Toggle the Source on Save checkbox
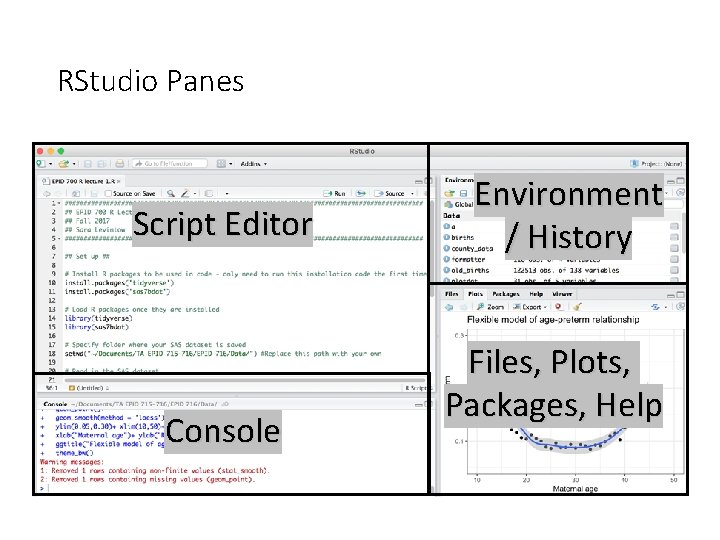 point(108,194)
